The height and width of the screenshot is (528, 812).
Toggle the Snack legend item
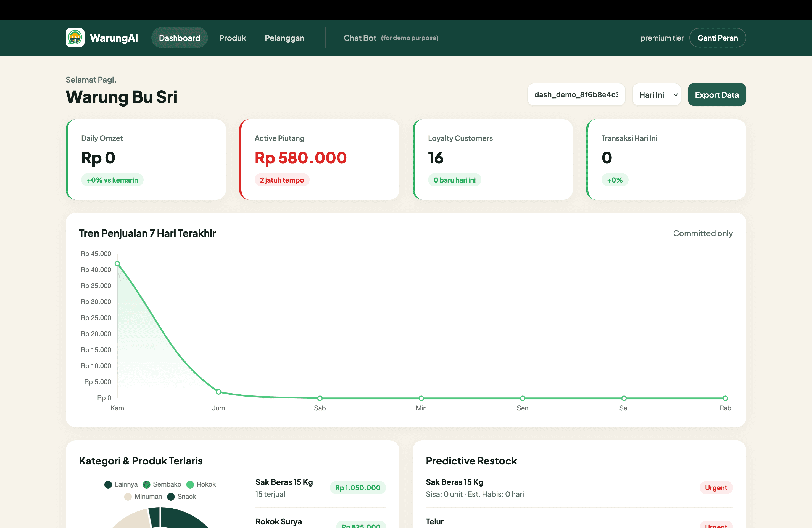coord(181,497)
